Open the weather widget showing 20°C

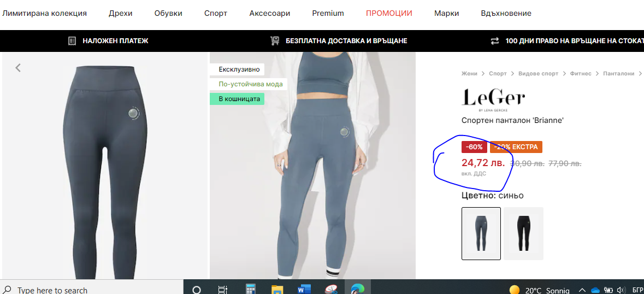point(539,290)
